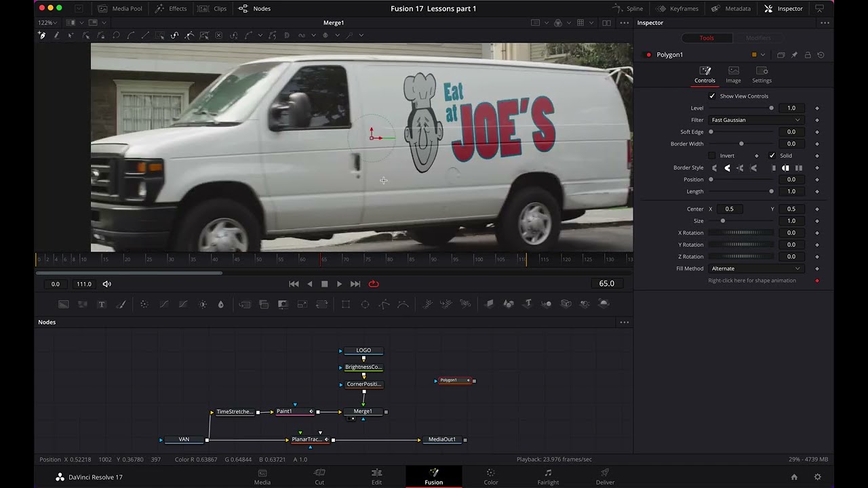Lock the Polygon1 tool controls

click(808, 55)
